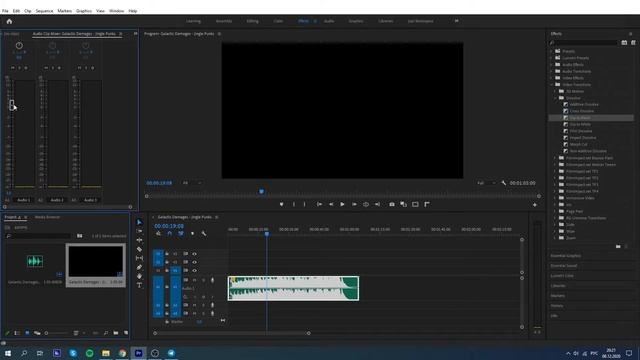The height and width of the screenshot is (360, 640).
Task: Switch Project panel to list view
Action: point(17,333)
